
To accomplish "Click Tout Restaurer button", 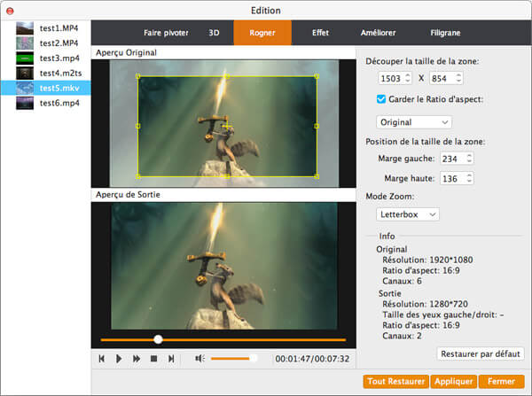I will 396,382.
